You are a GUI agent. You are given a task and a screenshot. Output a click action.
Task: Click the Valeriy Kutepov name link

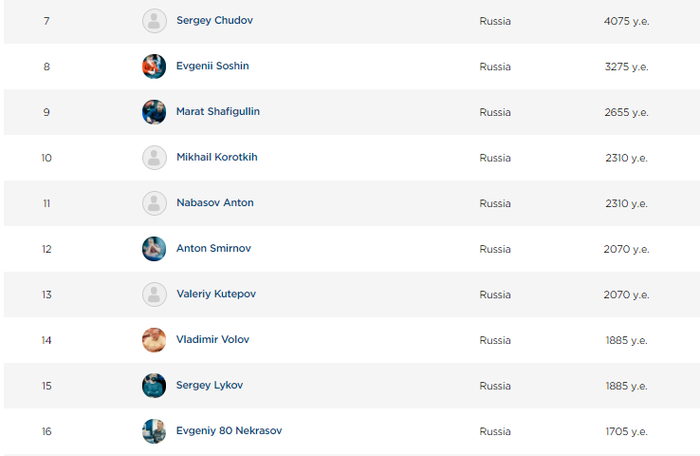[216, 294]
